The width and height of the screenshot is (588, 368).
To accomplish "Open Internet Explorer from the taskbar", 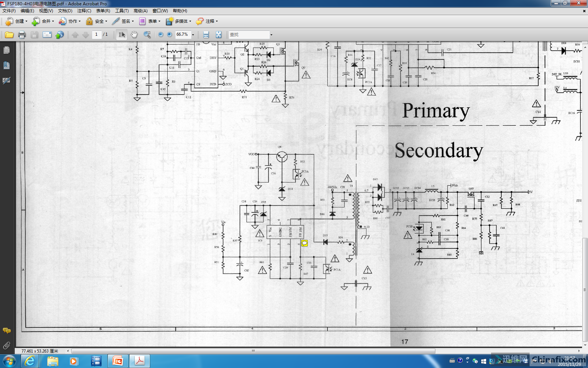I will pos(30,361).
